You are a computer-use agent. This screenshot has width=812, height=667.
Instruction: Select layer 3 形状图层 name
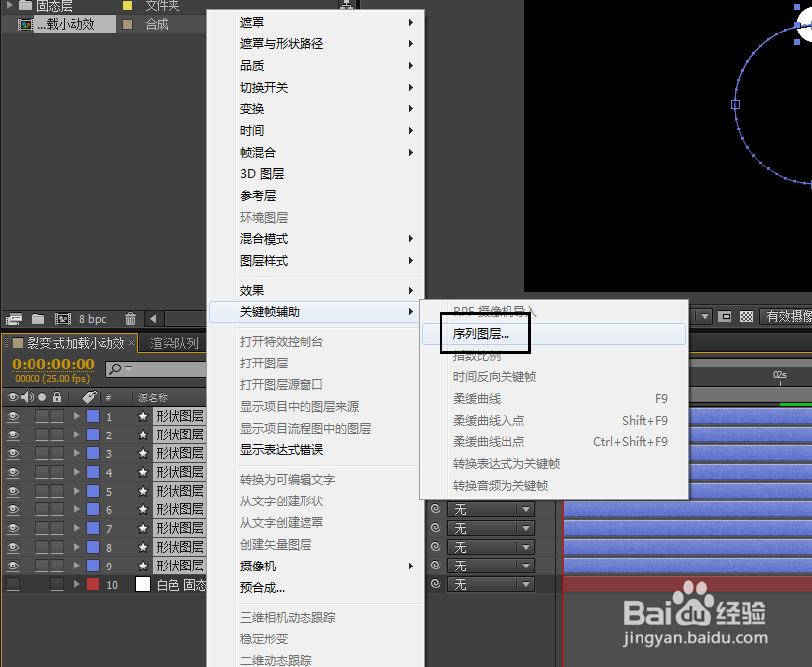coord(179,453)
